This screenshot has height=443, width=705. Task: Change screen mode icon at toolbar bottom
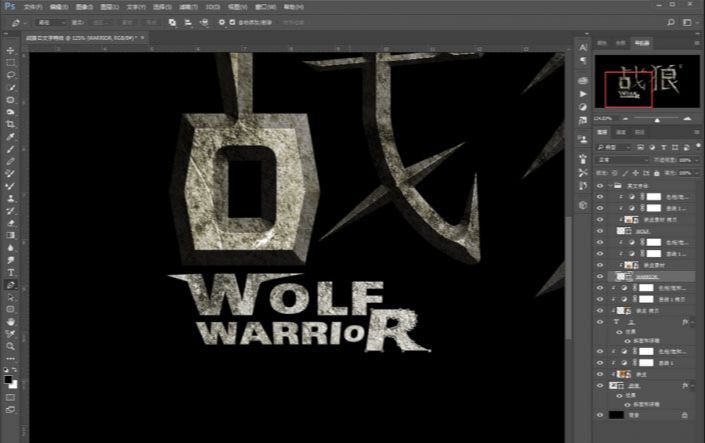tap(10, 410)
